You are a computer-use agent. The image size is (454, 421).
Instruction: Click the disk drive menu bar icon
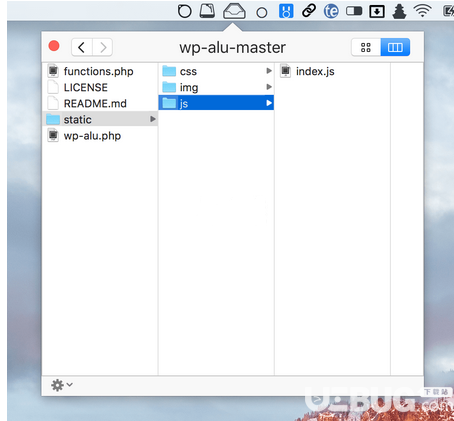(x=207, y=11)
